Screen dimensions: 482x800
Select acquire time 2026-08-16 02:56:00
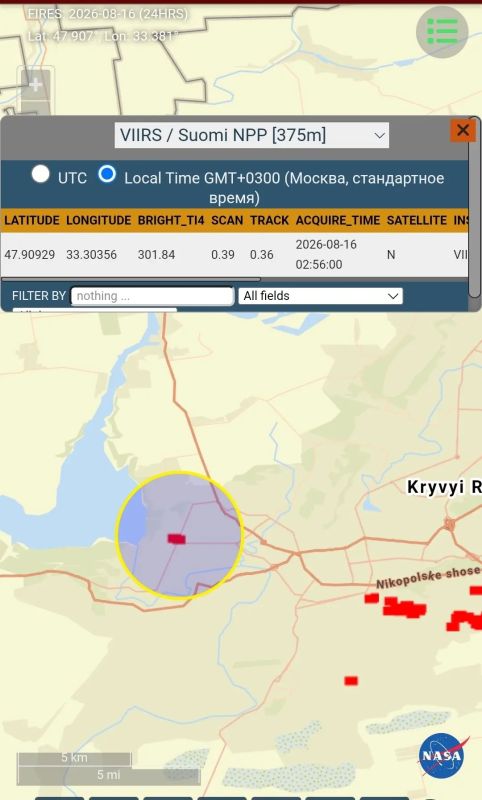[x=326, y=255]
